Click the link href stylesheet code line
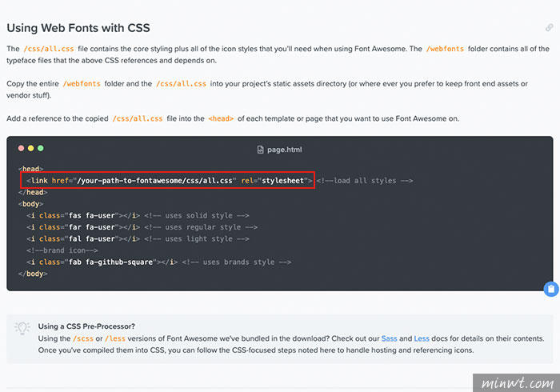The image size is (560, 392). (170, 181)
